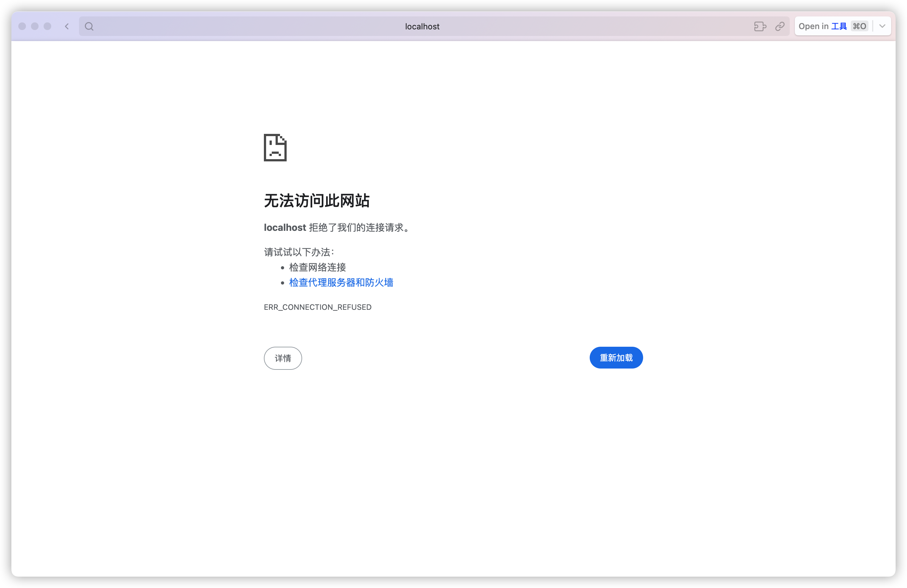The image size is (907, 588).
Task: Click the window close button
Action: click(22, 26)
